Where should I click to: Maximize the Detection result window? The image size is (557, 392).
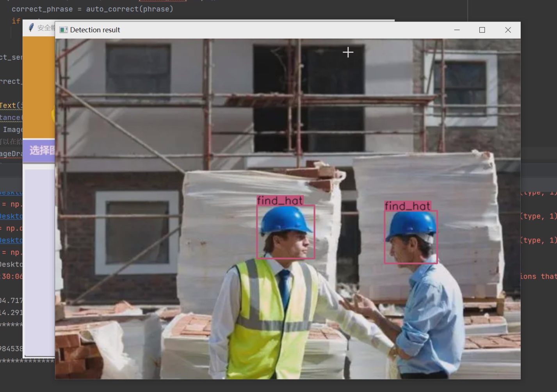pos(482,30)
